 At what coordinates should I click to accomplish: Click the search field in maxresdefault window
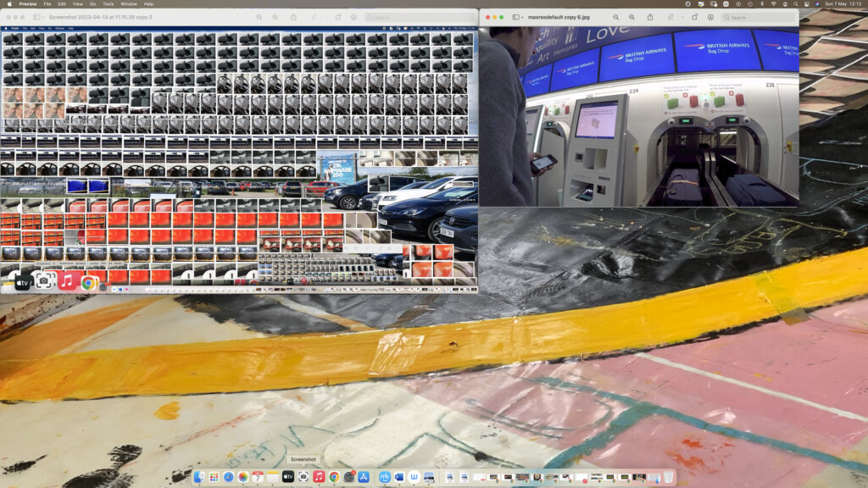coord(759,17)
